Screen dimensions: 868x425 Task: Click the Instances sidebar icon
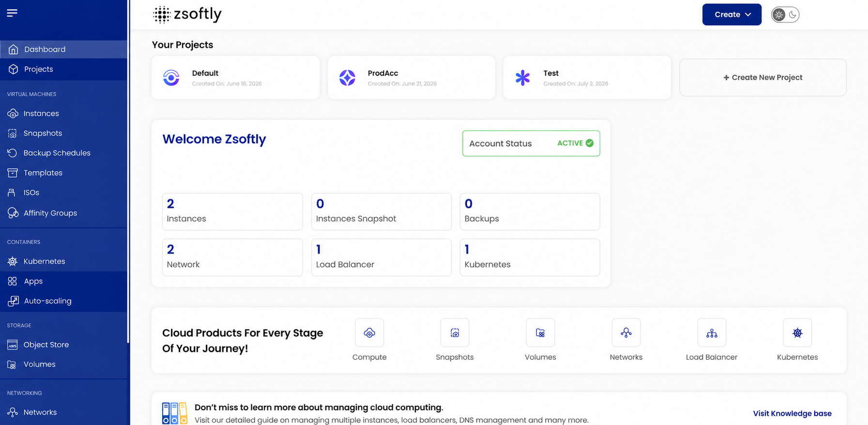tap(13, 113)
